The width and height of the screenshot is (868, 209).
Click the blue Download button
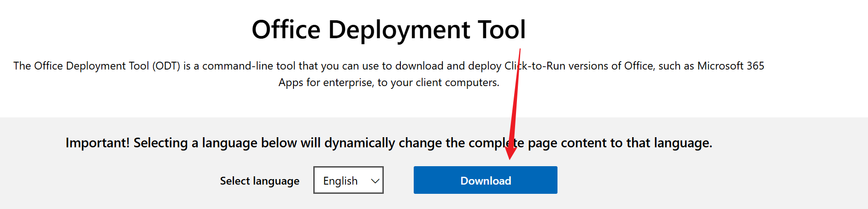[485, 180]
